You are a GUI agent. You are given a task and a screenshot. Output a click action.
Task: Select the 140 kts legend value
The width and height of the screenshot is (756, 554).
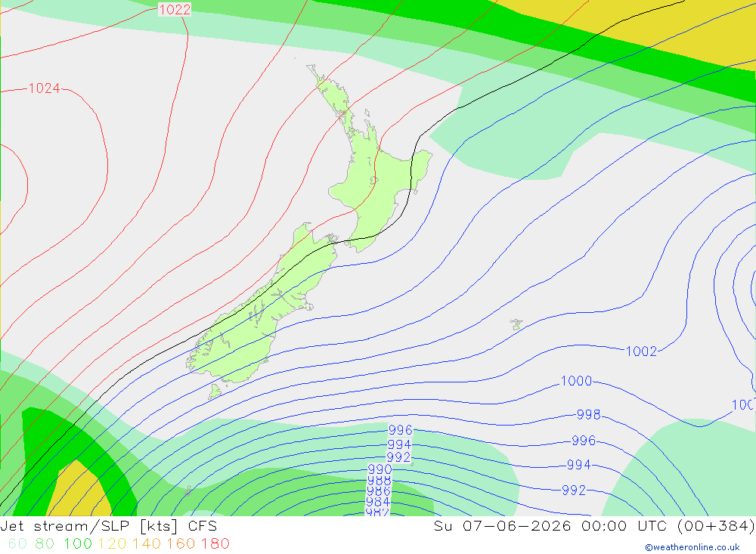click(x=147, y=544)
